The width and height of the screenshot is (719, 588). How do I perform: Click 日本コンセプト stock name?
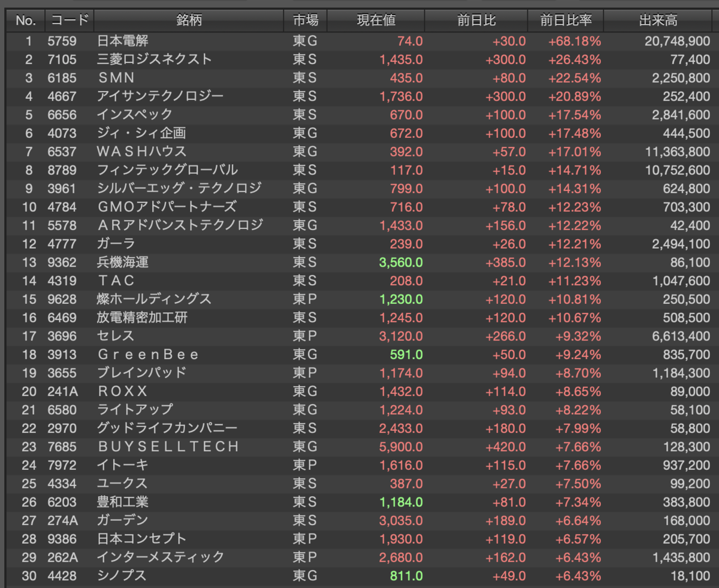coord(141,538)
